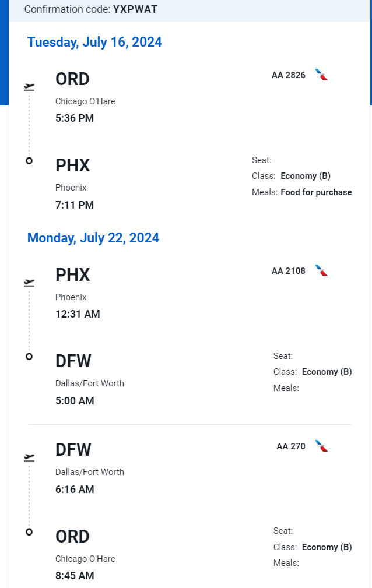Click the ORD departure airport code at top

point(72,79)
